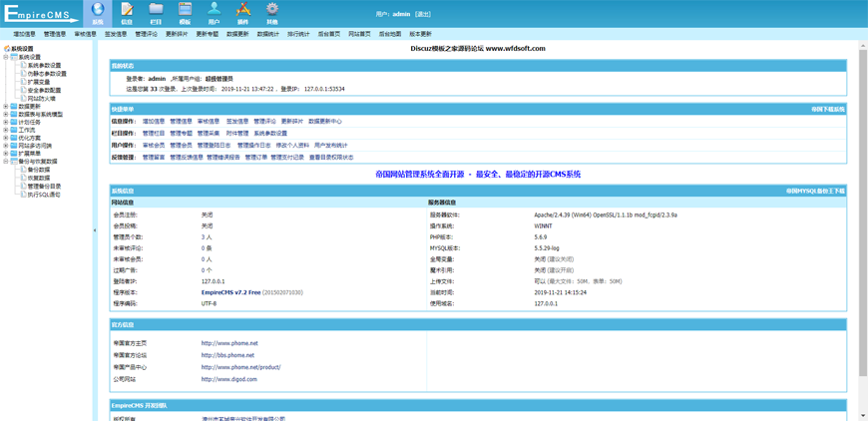Screen dimensions: 868x421
Task: Expand the 扩展菜单 tree folder
Action: click(x=6, y=154)
